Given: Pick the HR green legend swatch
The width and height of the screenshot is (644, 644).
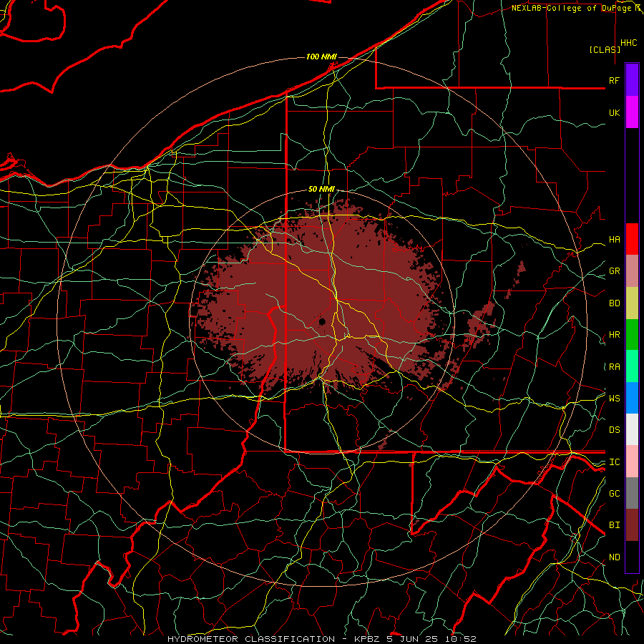Looking at the screenshot, I should pyautogui.click(x=632, y=335).
